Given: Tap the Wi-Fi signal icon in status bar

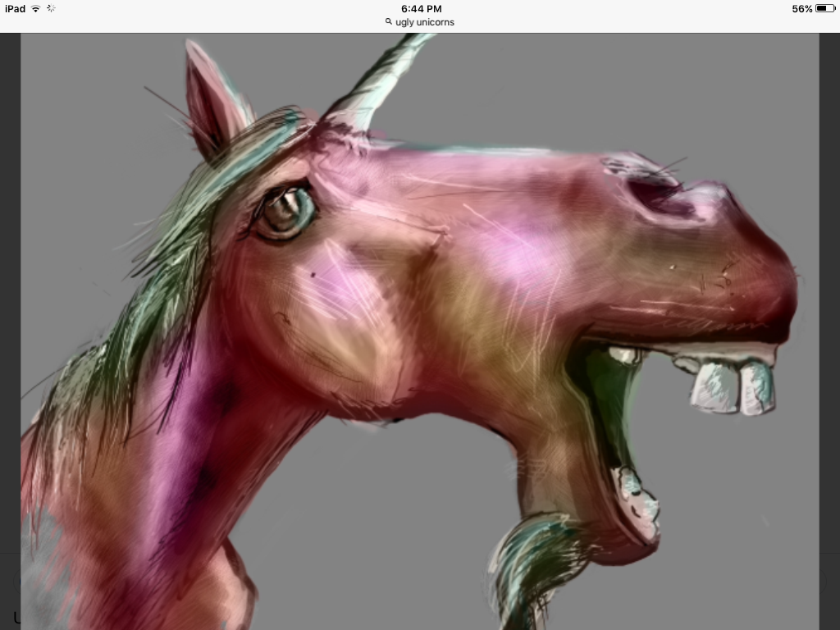Looking at the screenshot, I should click(x=36, y=8).
